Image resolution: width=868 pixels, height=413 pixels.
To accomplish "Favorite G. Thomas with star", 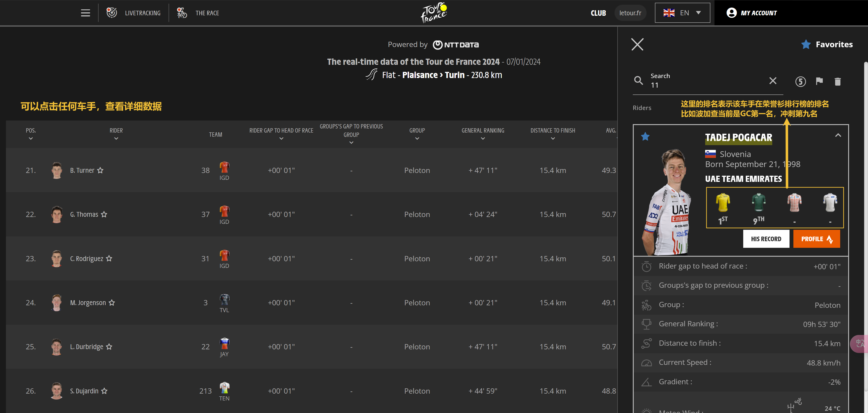I will point(104,214).
